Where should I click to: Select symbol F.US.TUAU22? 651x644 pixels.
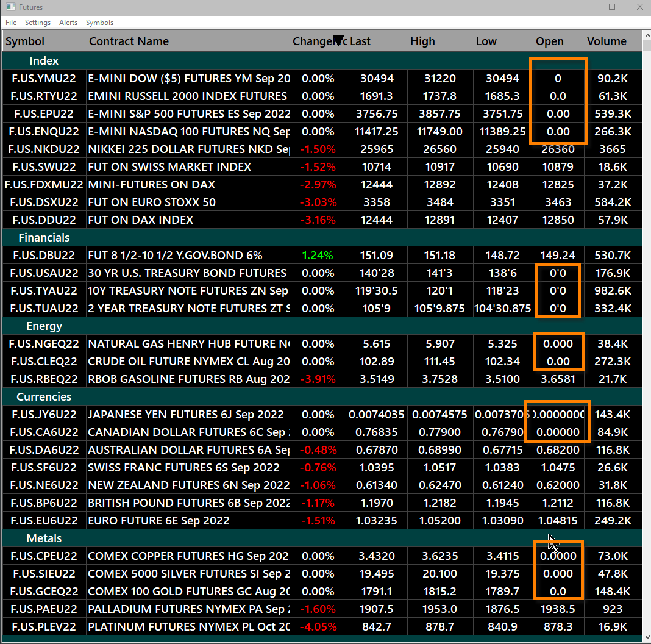(44, 309)
